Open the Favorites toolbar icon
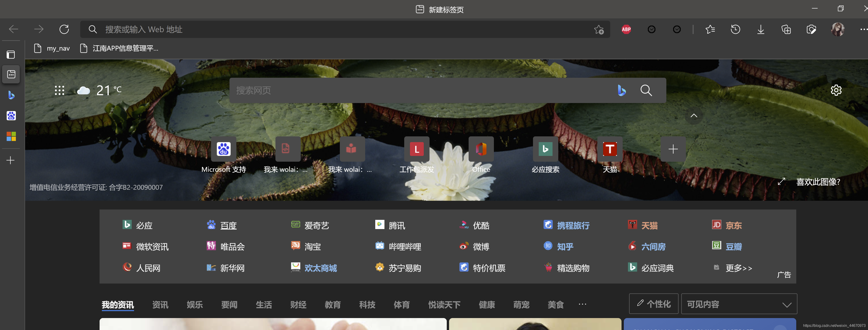This screenshot has width=868, height=330. click(710, 29)
